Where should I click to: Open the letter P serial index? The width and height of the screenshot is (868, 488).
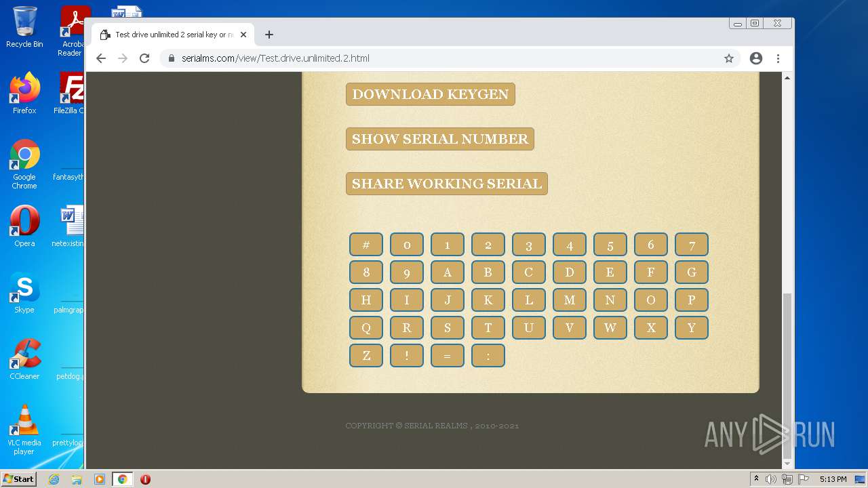tap(692, 300)
